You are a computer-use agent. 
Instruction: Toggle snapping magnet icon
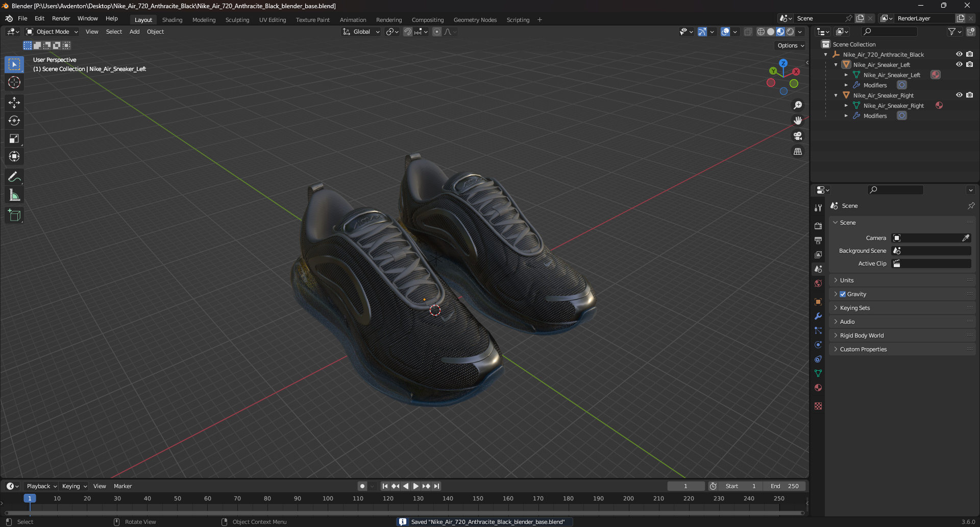pos(408,32)
